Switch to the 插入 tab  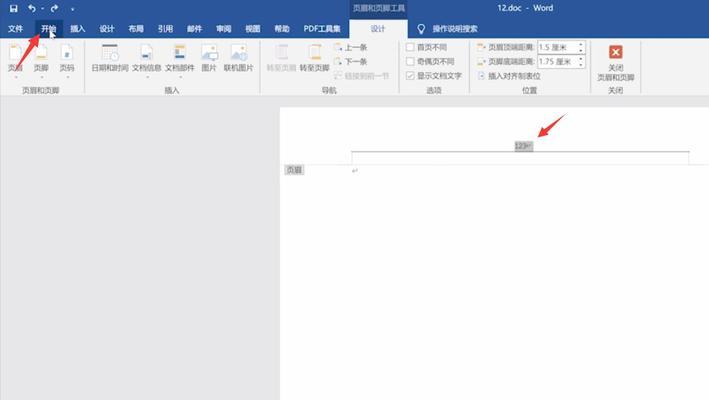pyautogui.click(x=77, y=28)
